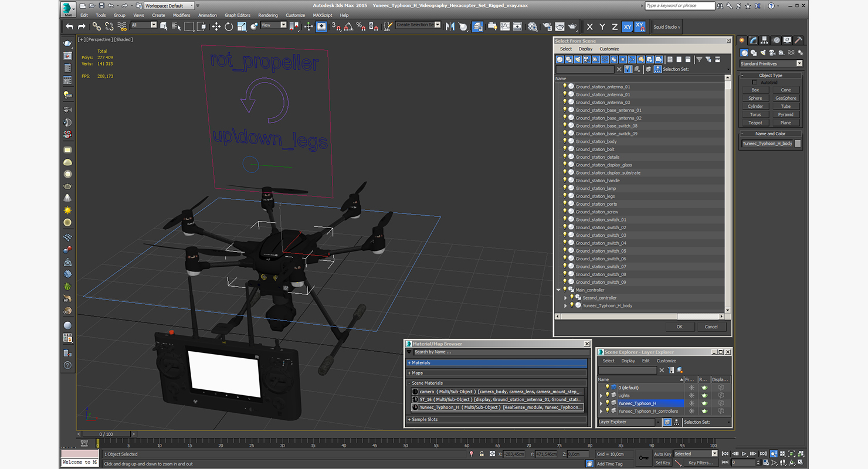Select the Select and Uniform Scale tool
Image resolution: width=868 pixels, height=469 pixels.
coord(242,26)
